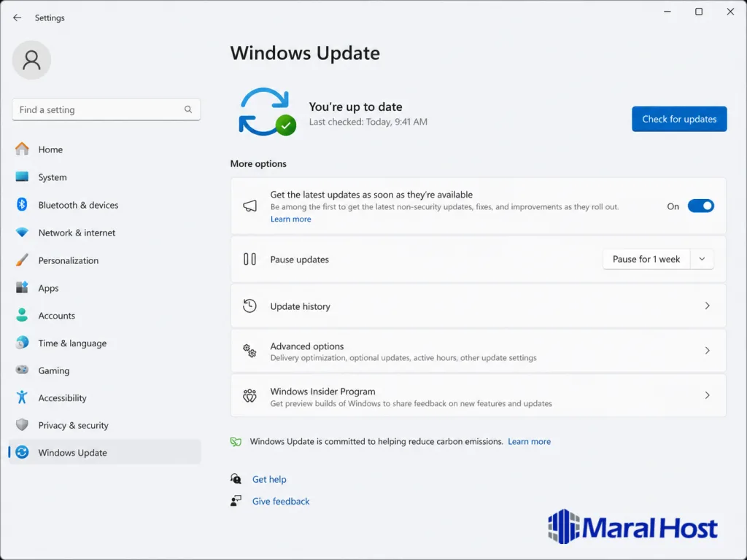This screenshot has width=747, height=560.
Task: Click the 'Pause updates' label text
Action: tap(299, 260)
